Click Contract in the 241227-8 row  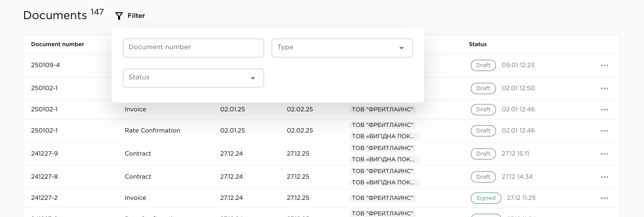(138, 177)
